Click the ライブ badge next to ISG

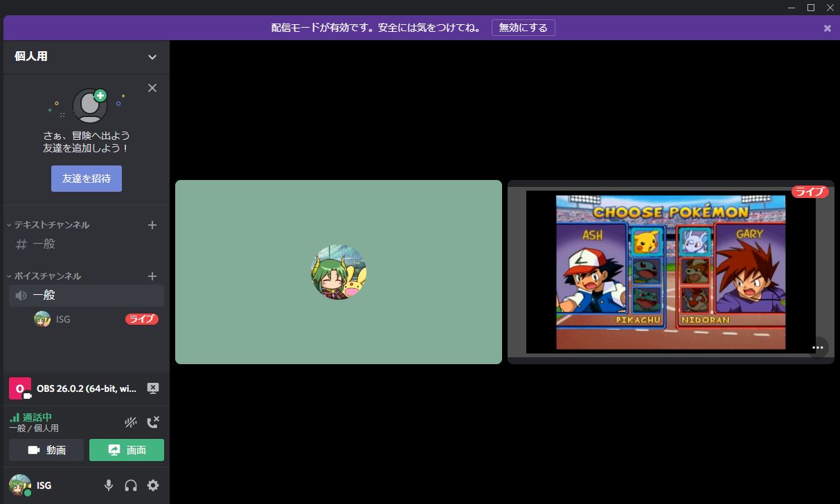pyautogui.click(x=142, y=319)
